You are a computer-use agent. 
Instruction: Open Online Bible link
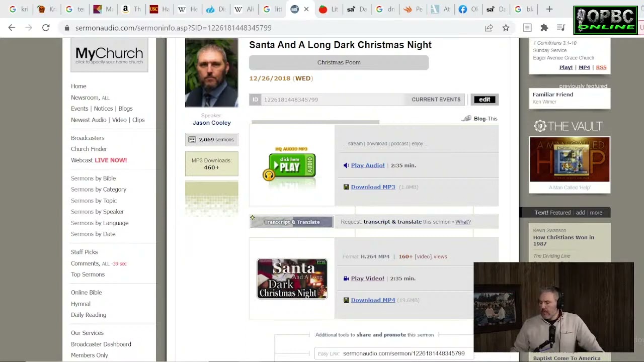[86, 293]
